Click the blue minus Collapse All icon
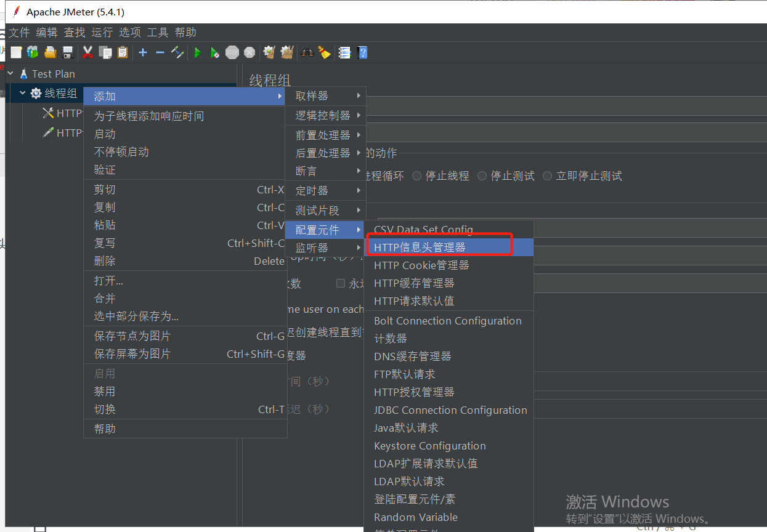Screen dimensions: 767x532 click(x=160, y=53)
